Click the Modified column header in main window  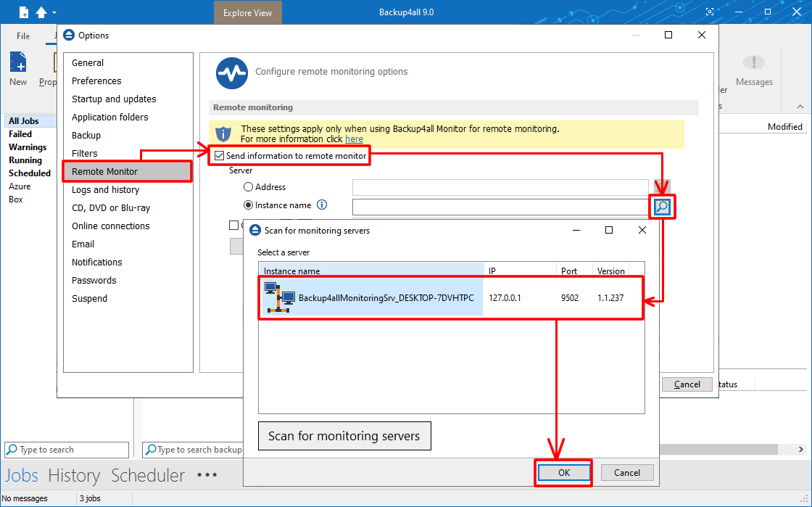(x=785, y=126)
